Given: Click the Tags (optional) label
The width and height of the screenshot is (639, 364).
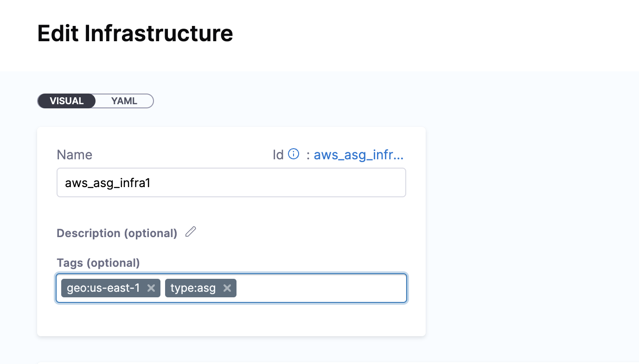Looking at the screenshot, I should point(98,263).
